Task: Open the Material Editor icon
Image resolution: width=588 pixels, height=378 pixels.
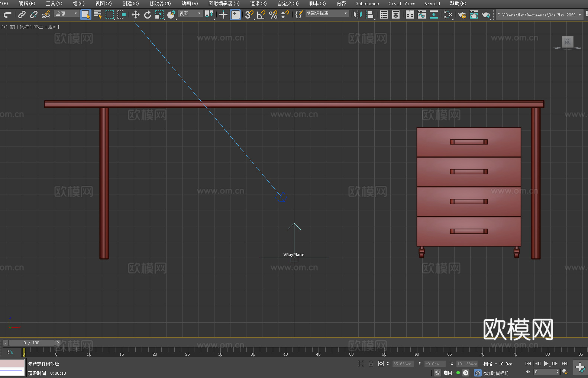Action: 448,14
